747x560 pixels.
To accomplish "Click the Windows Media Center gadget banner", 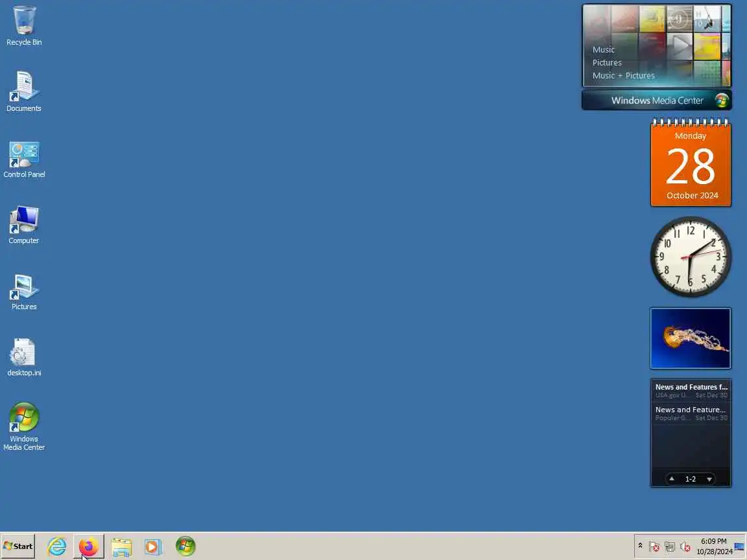I will [656, 100].
